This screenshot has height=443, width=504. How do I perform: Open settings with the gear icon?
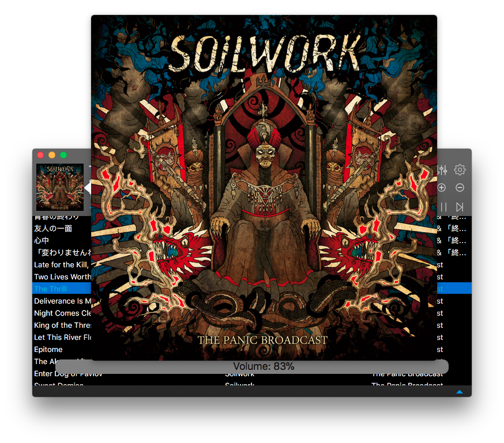pos(460,169)
